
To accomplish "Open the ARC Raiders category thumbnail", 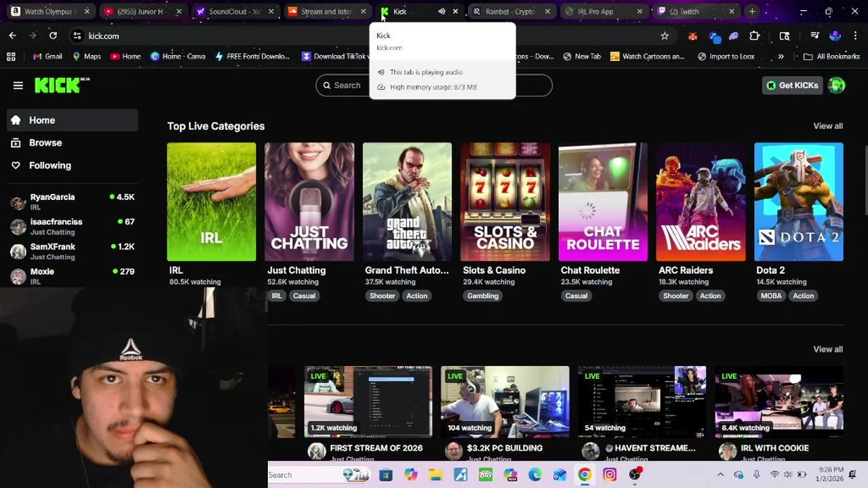I will pyautogui.click(x=701, y=201).
